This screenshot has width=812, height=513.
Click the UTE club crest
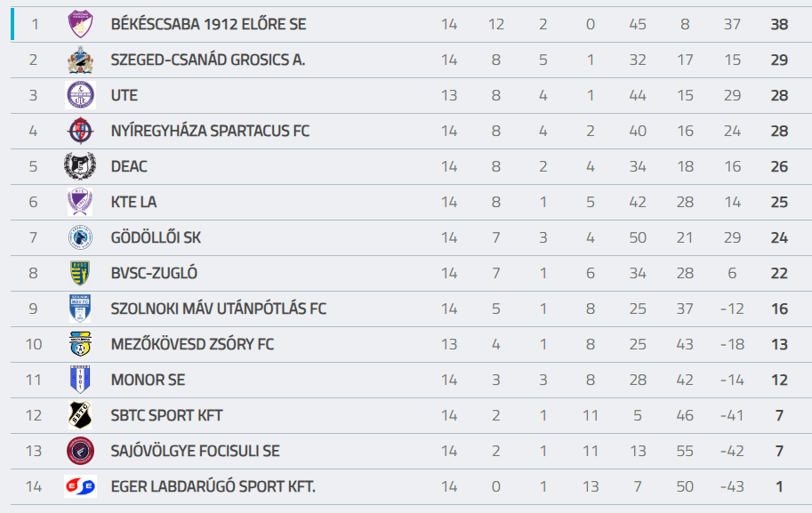click(80, 95)
